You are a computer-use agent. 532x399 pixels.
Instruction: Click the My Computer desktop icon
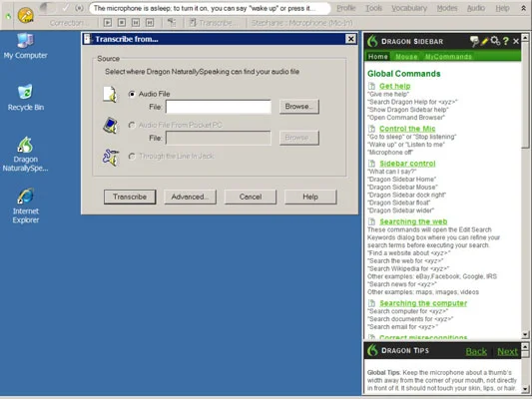25,46
